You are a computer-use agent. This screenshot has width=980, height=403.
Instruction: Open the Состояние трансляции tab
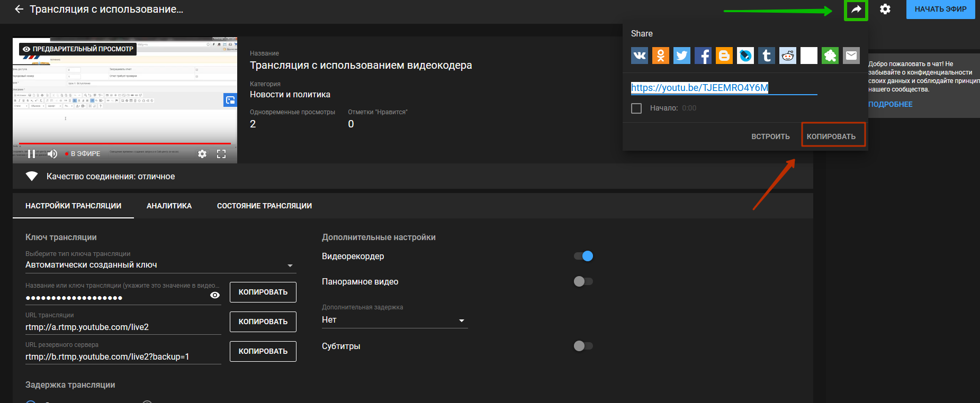(264, 206)
